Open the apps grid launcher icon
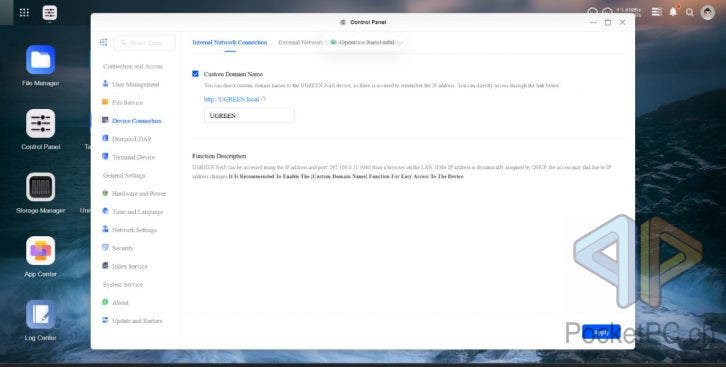 (x=24, y=12)
